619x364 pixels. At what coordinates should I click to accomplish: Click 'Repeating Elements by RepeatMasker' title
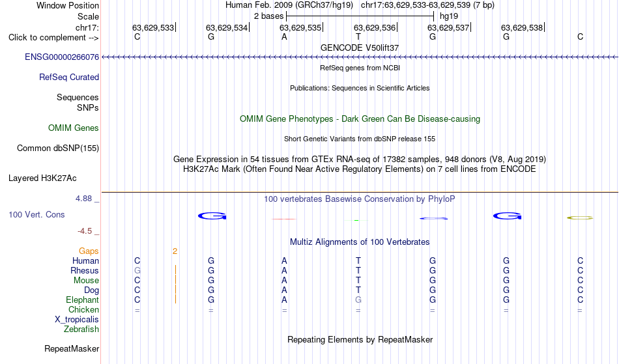(360, 339)
